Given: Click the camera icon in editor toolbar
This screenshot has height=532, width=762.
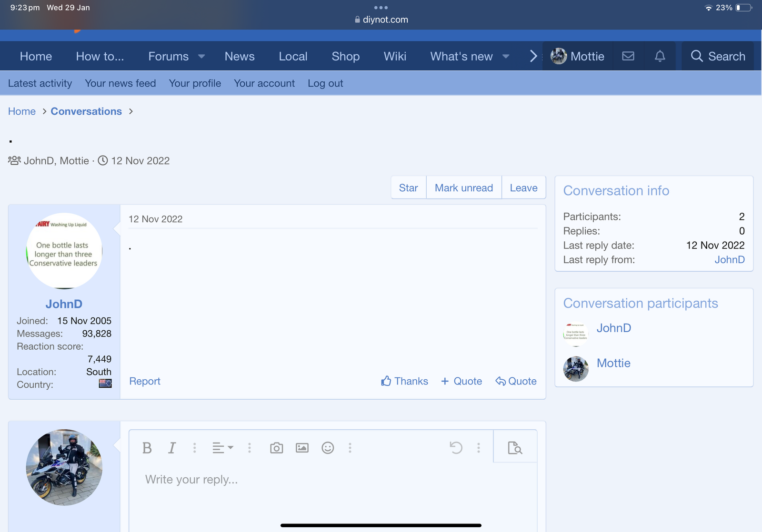Looking at the screenshot, I should pos(276,448).
